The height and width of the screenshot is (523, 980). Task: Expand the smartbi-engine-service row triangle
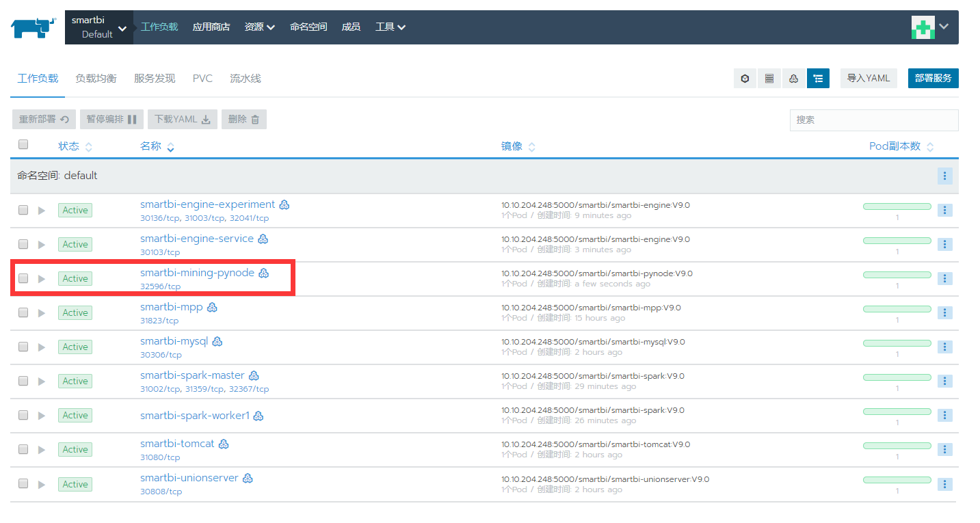click(x=42, y=244)
